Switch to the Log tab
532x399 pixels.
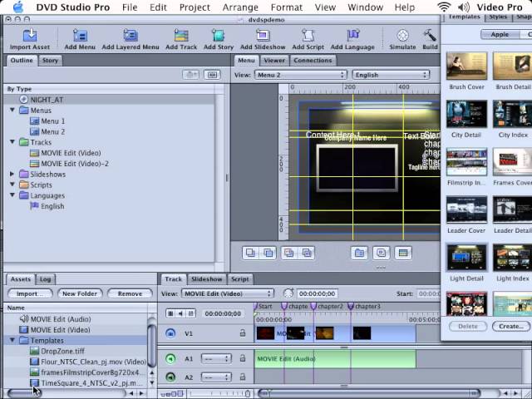pyautogui.click(x=45, y=279)
